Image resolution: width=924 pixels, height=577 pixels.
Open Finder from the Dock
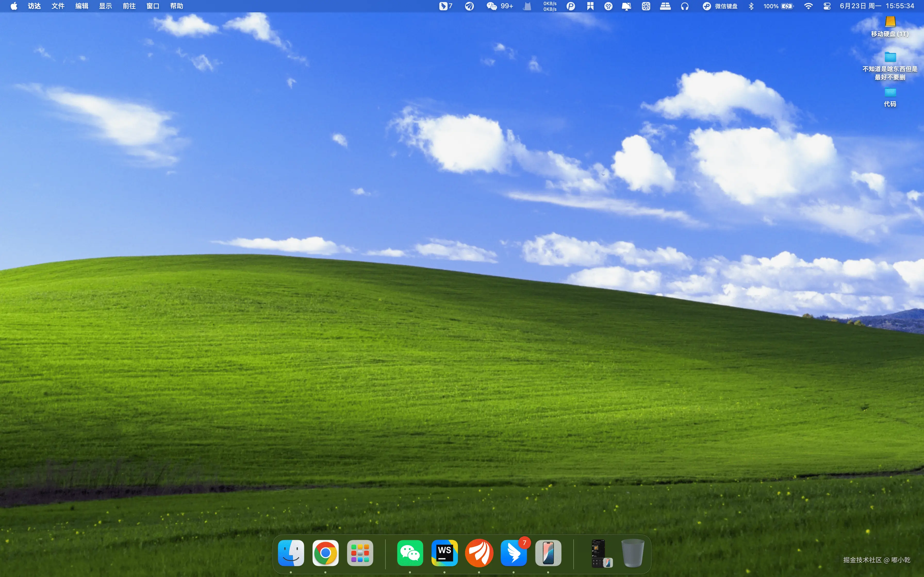tap(291, 553)
